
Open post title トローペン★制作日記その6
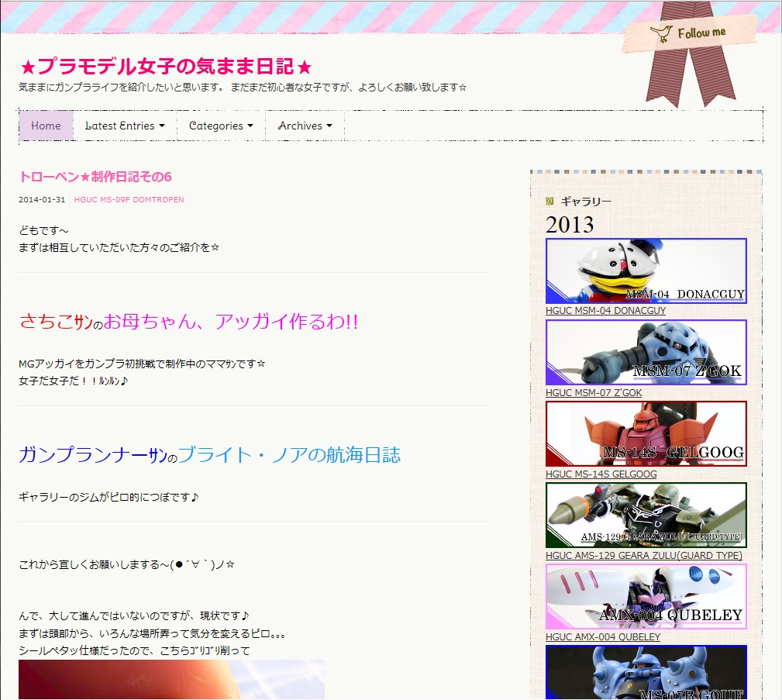tap(95, 177)
